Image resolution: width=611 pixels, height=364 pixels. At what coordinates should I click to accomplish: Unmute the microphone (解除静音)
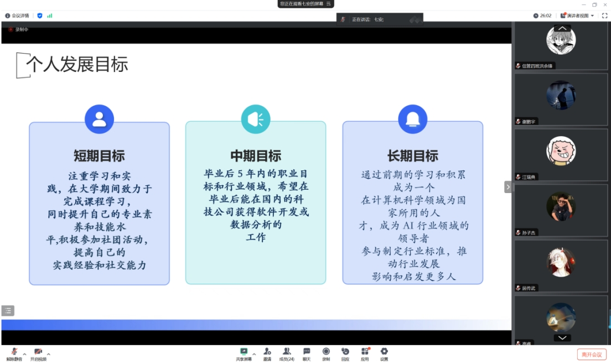(x=14, y=352)
